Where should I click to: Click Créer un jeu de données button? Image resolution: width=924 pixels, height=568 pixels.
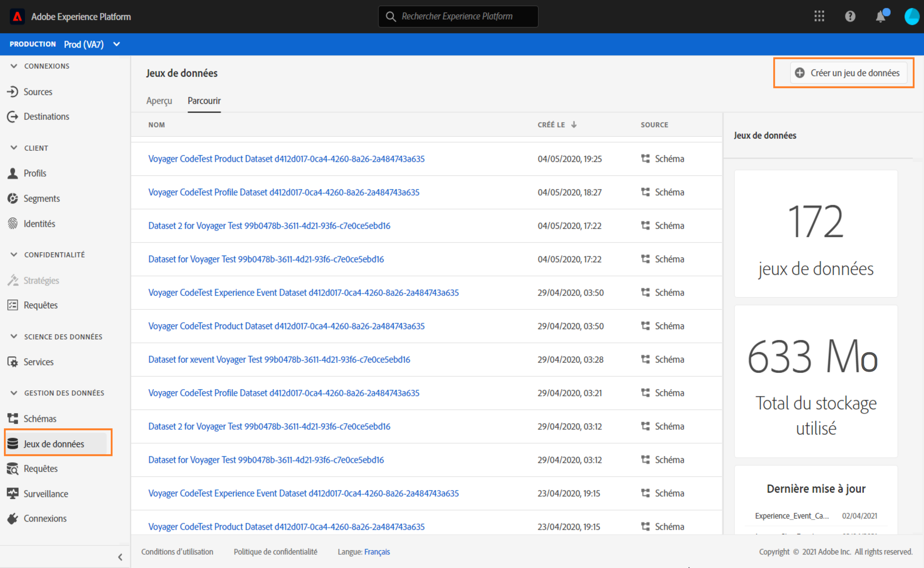pyautogui.click(x=848, y=73)
